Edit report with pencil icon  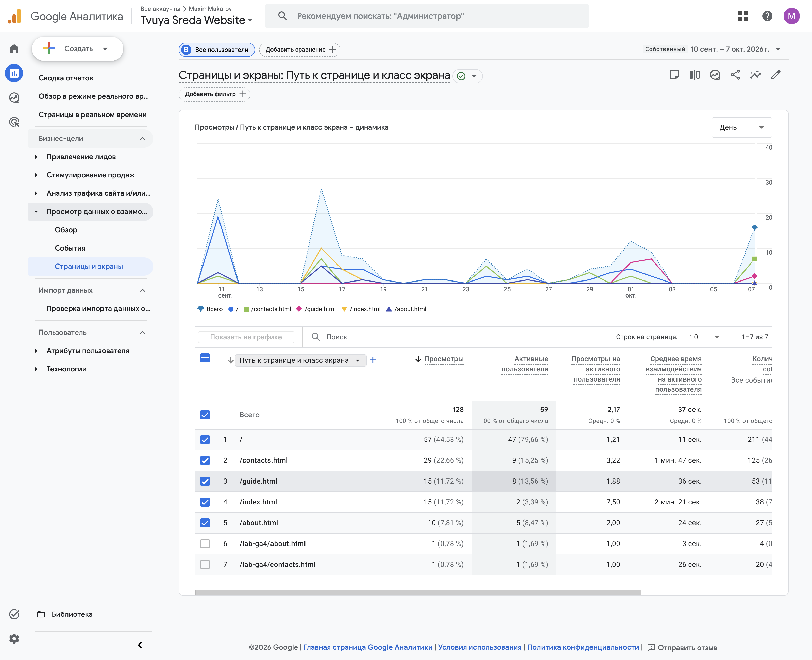click(x=776, y=75)
